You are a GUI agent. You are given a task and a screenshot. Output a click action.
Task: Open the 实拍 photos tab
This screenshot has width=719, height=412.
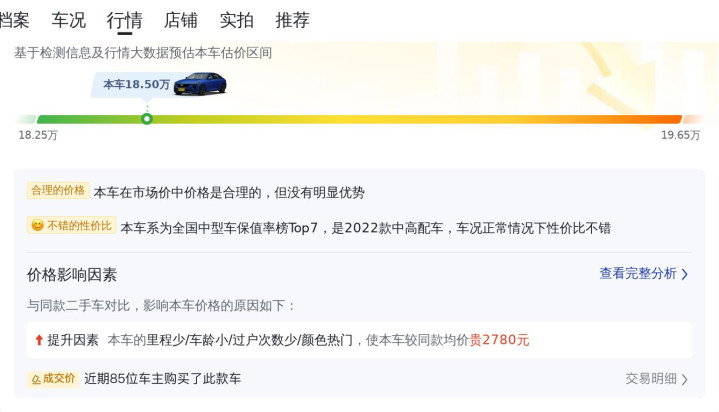[x=237, y=20]
